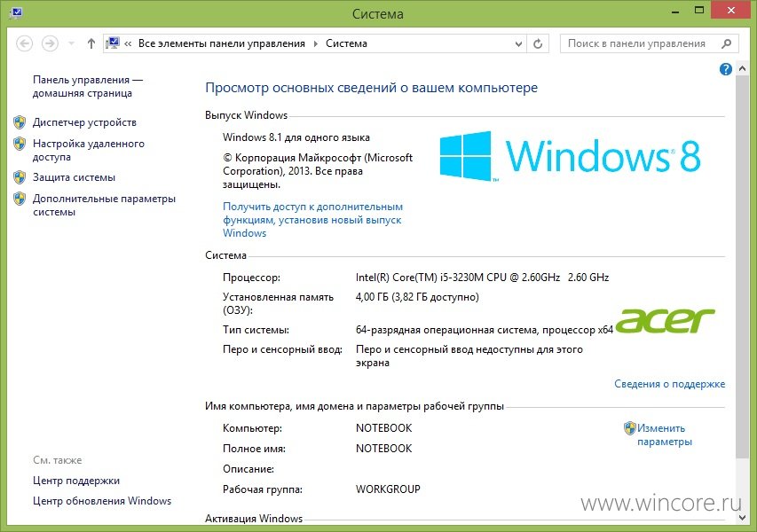Click the shield icon beside 'Настройка удаленного доступа'

point(20,144)
